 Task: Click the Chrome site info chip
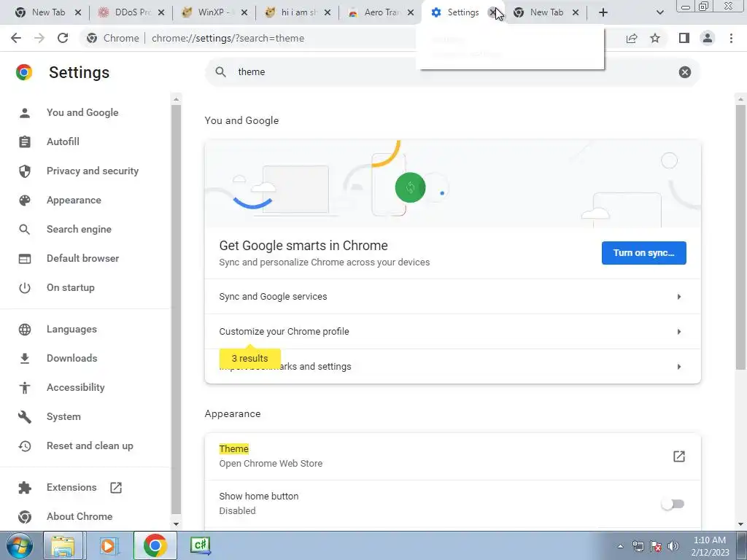coord(113,38)
